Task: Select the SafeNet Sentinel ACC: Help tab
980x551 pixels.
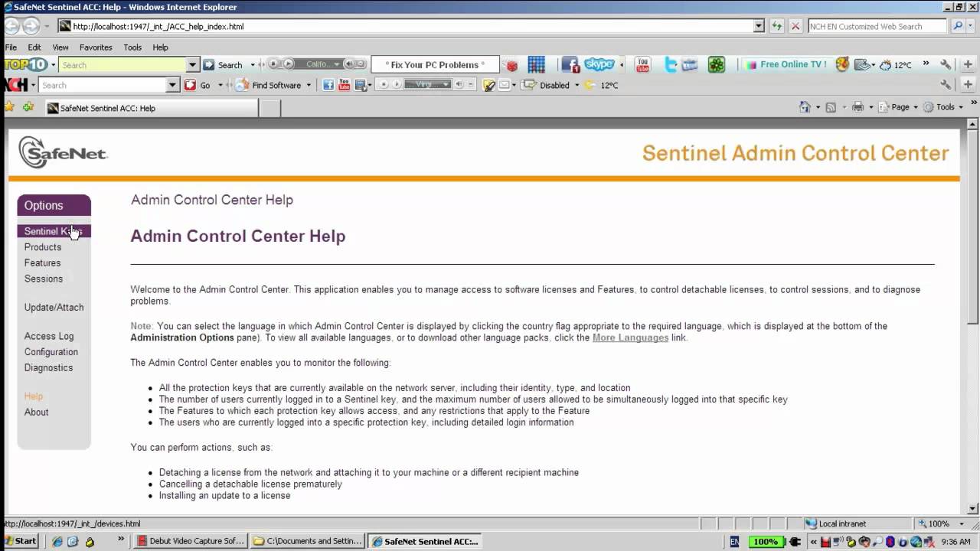Action: pos(150,108)
